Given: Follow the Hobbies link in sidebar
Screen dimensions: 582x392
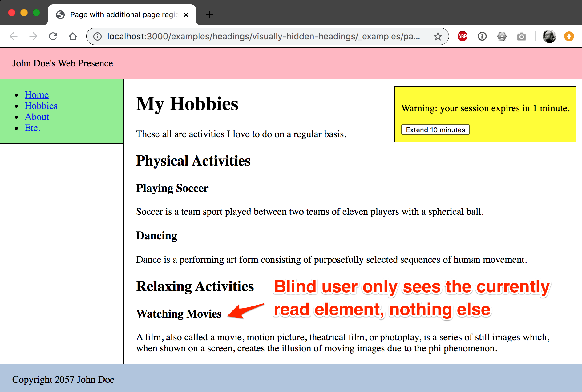Looking at the screenshot, I should [41, 106].
